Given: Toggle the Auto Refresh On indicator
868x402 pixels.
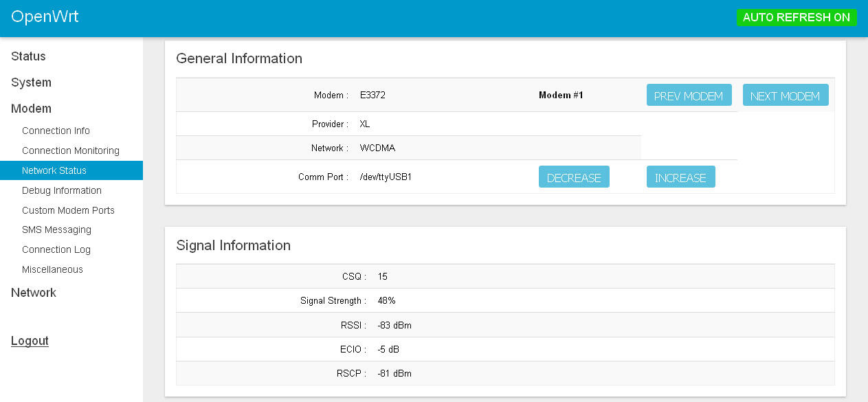Looking at the screenshot, I should [796, 18].
